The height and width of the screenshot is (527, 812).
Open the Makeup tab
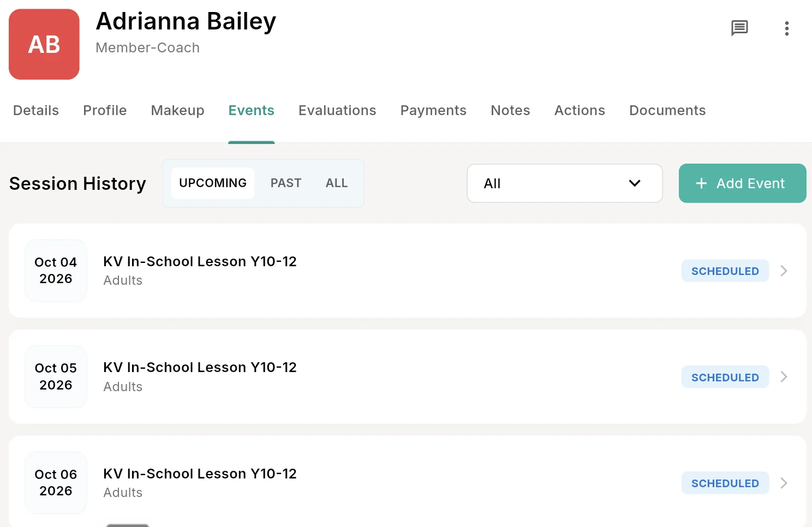pos(177,110)
